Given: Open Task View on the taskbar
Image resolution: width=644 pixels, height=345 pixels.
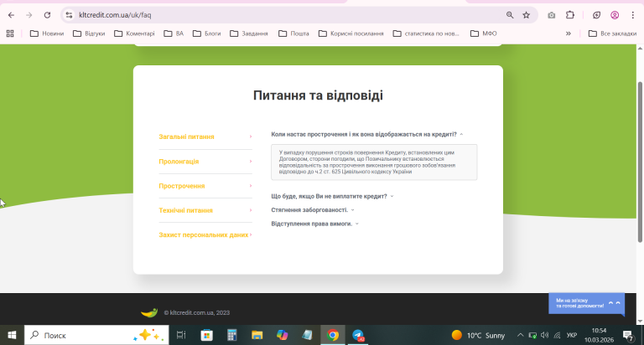Looking at the screenshot, I should (181, 335).
